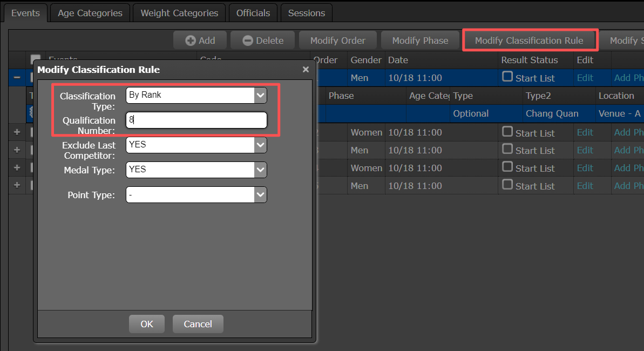Toggle Start List checkbox for first Men event
This screenshot has height=351, width=644.
(x=507, y=77)
